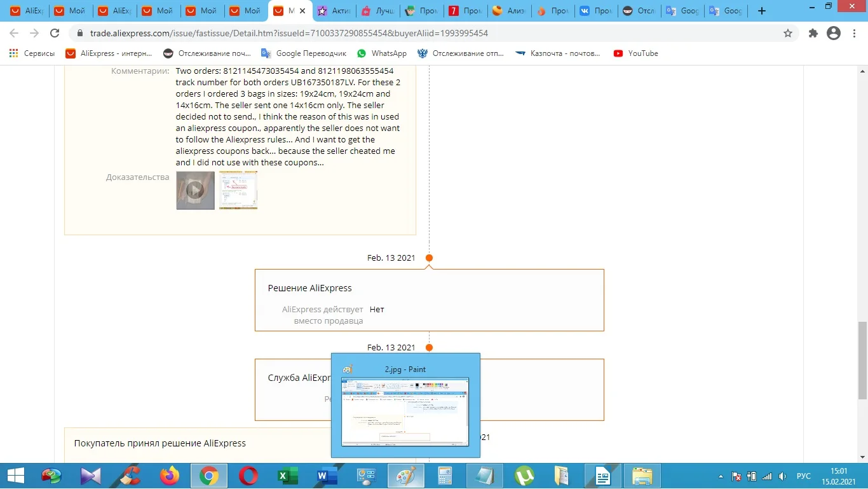Open Word from the taskbar
The image size is (868, 489).
click(x=327, y=476)
